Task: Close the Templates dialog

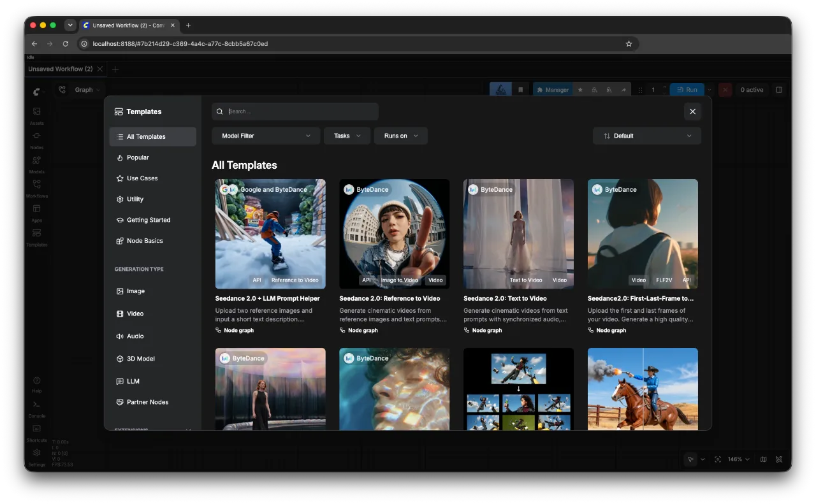Action: 692,112
